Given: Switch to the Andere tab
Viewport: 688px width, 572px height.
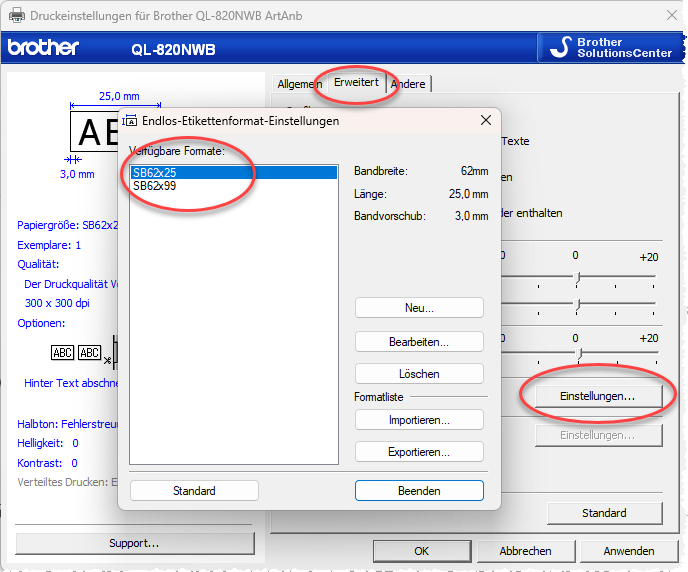Looking at the screenshot, I should tap(408, 84).
